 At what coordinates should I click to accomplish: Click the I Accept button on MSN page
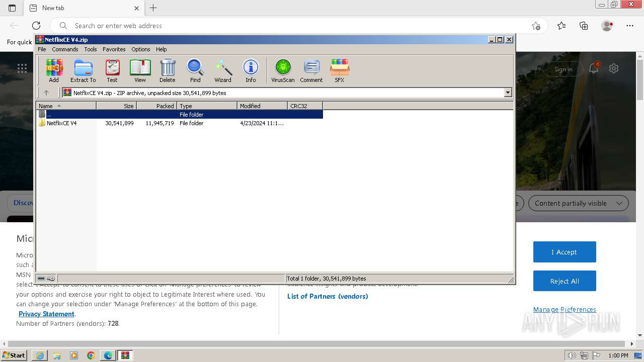coord(565,252)
